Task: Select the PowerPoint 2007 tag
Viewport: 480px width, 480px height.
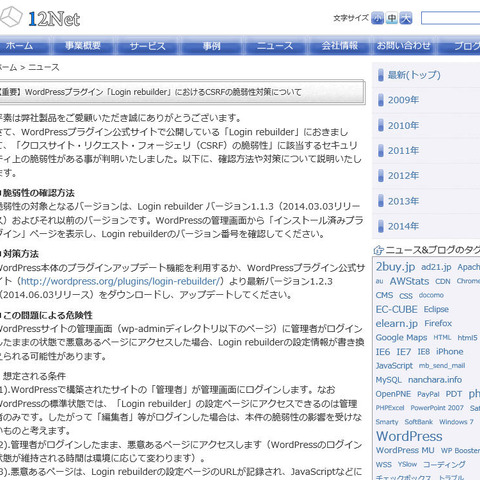Action: (437, 408)
